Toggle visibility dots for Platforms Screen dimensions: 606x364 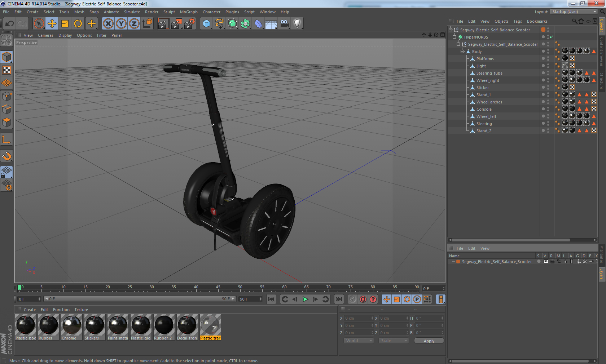(x=548, y=58)
